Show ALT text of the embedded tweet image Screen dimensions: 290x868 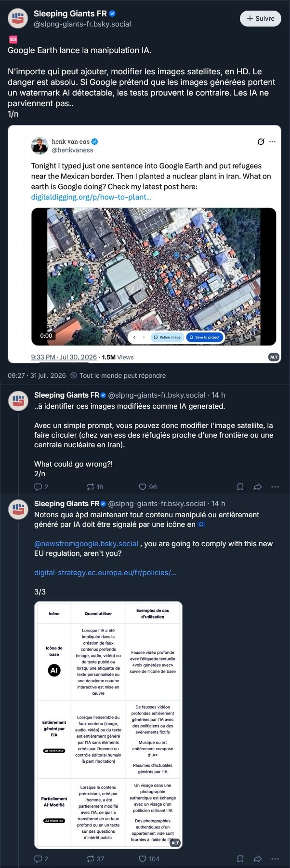(274, 357)
